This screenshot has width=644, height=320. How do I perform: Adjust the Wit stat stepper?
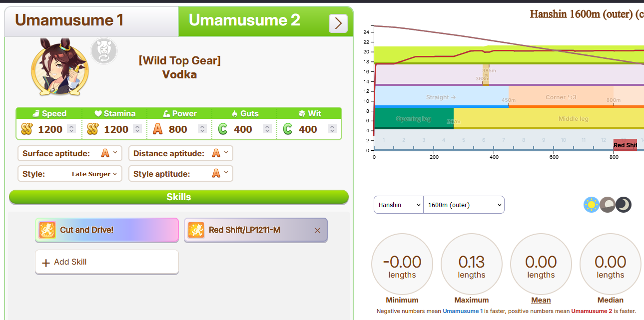(332, 129)
